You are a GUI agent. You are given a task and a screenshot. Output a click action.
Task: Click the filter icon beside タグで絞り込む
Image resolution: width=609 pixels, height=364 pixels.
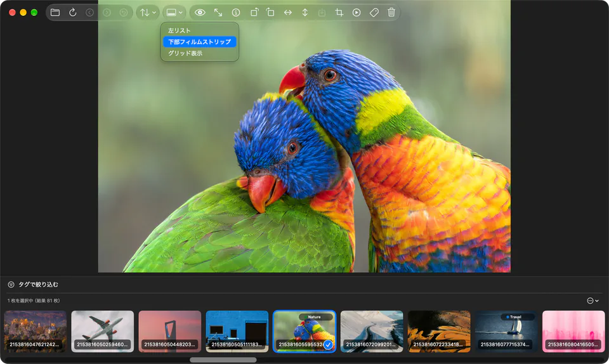coord(11,285)
